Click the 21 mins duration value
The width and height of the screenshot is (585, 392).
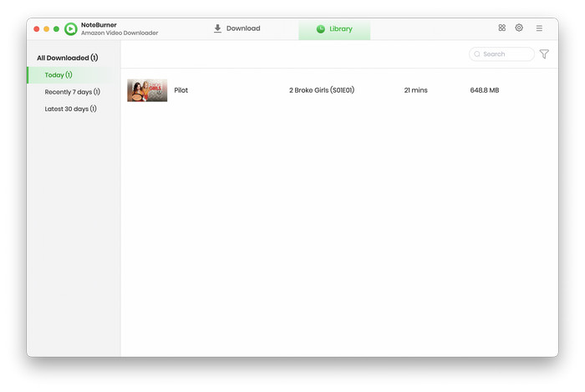[415, 90]
